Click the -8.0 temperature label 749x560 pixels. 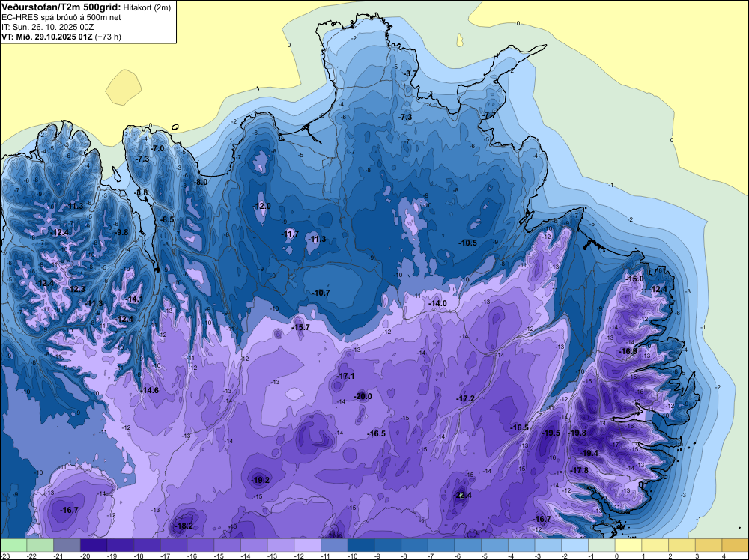coord(201,182)
